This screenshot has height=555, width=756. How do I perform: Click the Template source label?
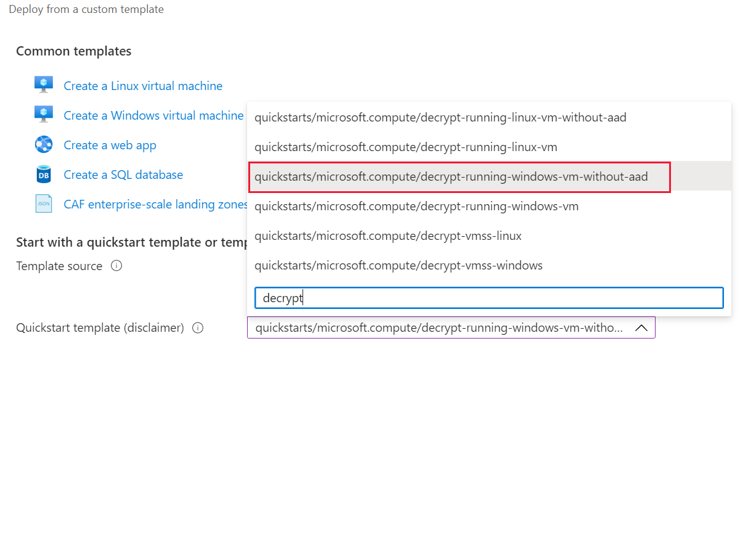coord(59,266)
